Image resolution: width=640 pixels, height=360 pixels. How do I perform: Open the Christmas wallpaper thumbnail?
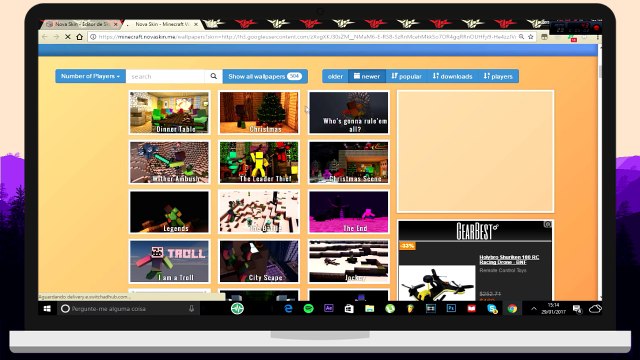click(259, 112)
